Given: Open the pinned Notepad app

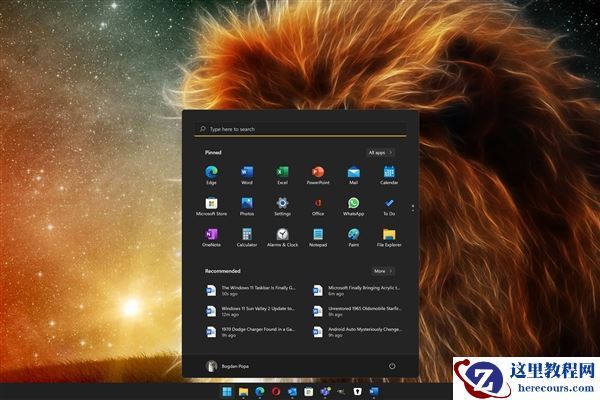Looking at the screenshot, I should 318,237.
